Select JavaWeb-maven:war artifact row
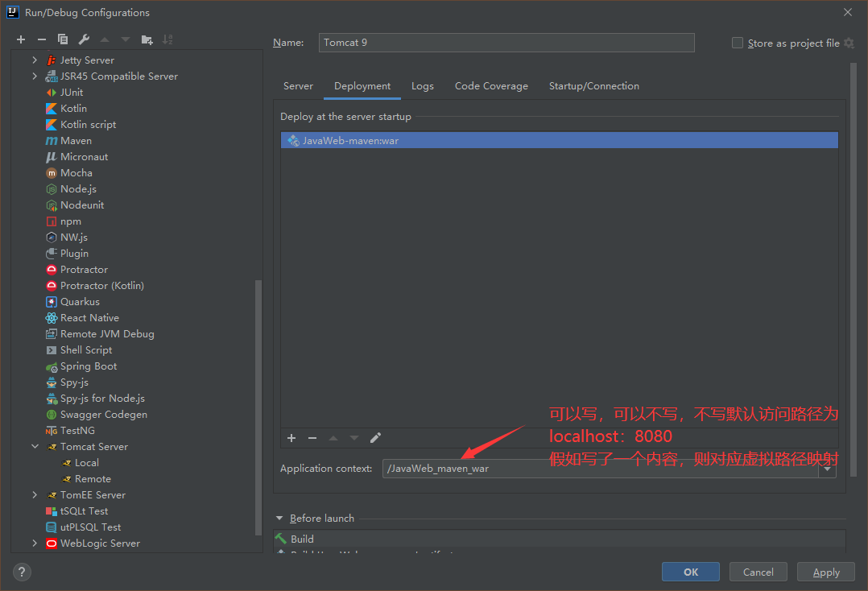 tap(560, 141)
